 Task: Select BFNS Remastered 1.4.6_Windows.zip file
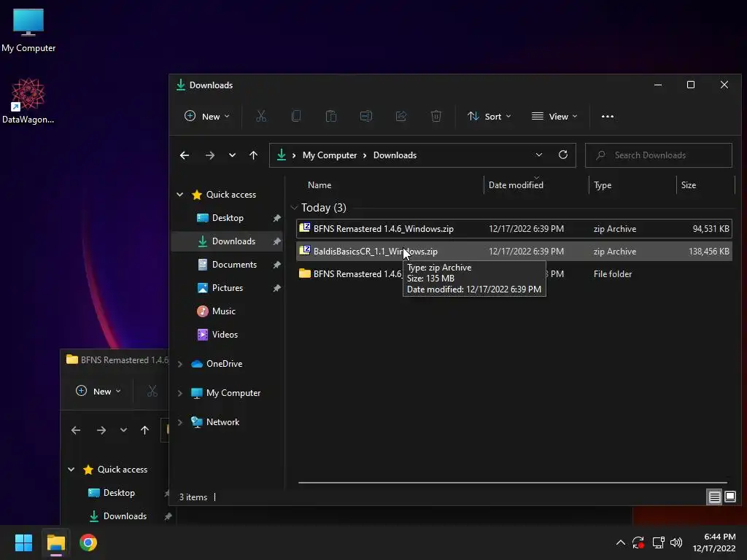point(514,228)
